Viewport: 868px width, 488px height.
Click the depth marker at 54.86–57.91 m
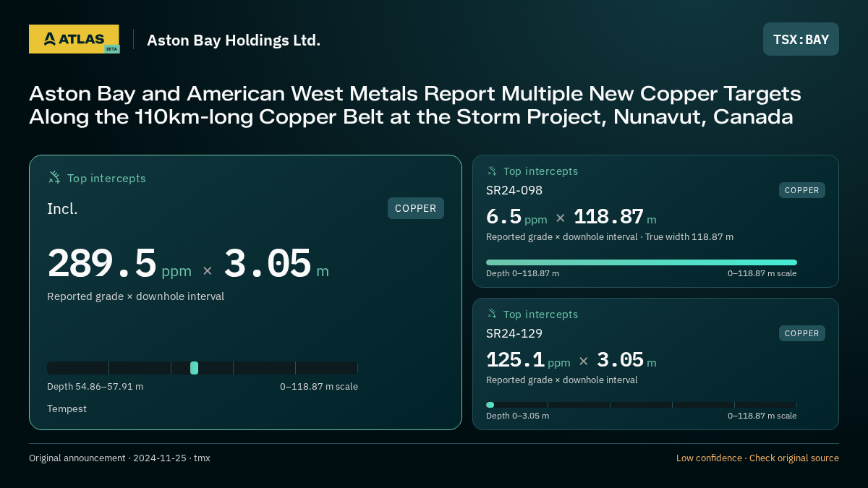(x=194, y=368)
